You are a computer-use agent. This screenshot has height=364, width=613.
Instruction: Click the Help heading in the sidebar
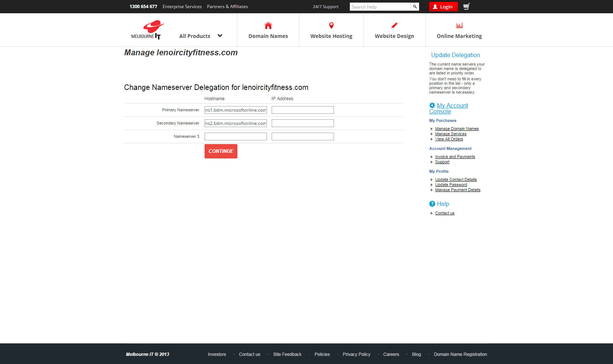coord(443,204)
